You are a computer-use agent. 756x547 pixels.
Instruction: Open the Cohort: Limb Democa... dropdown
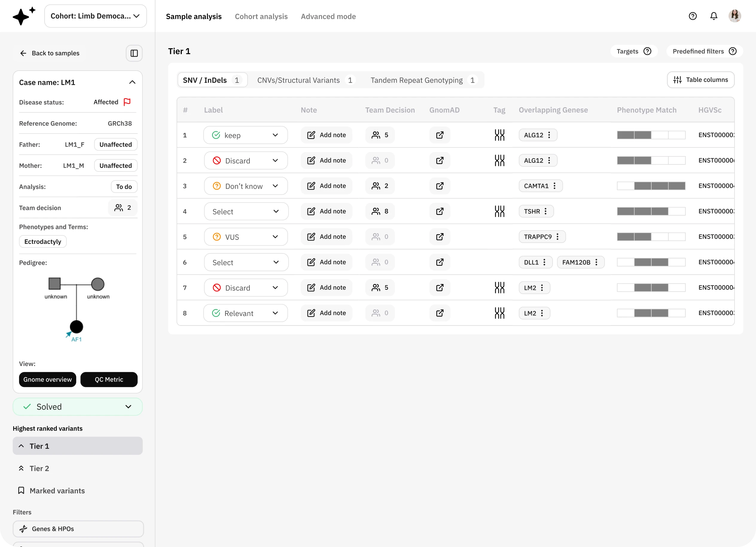(x=95, y=16)
